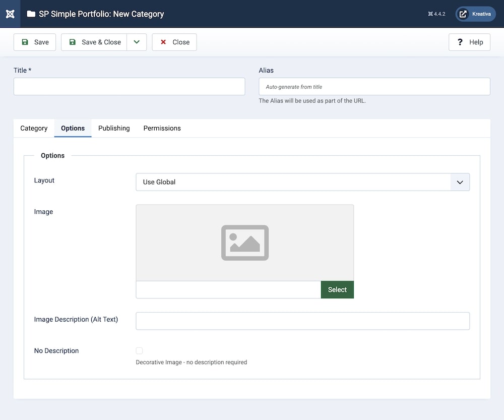The height and width of the screenshot is (420, 504).
Task: Click into the Alias text field
Action: click(x=374, y=87)
